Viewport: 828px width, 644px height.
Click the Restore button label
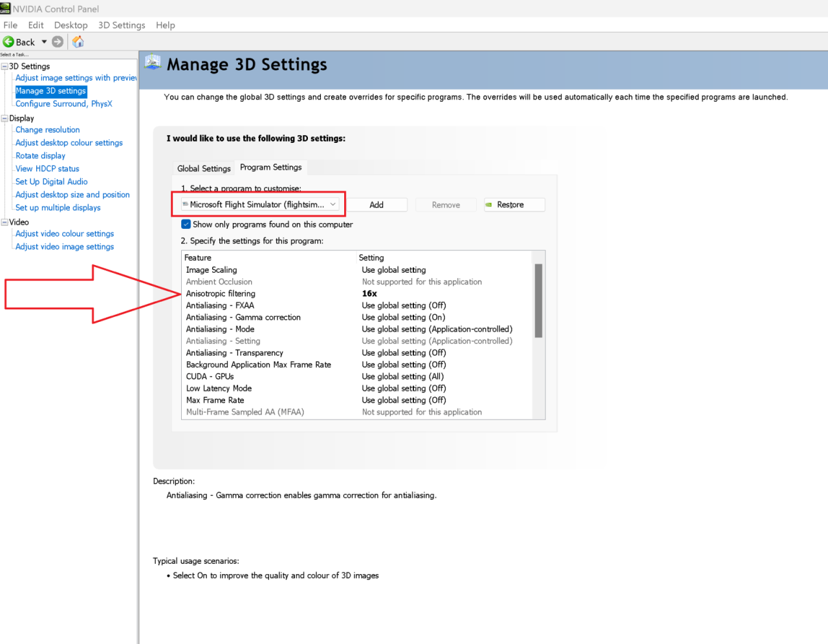click(510, 205)
